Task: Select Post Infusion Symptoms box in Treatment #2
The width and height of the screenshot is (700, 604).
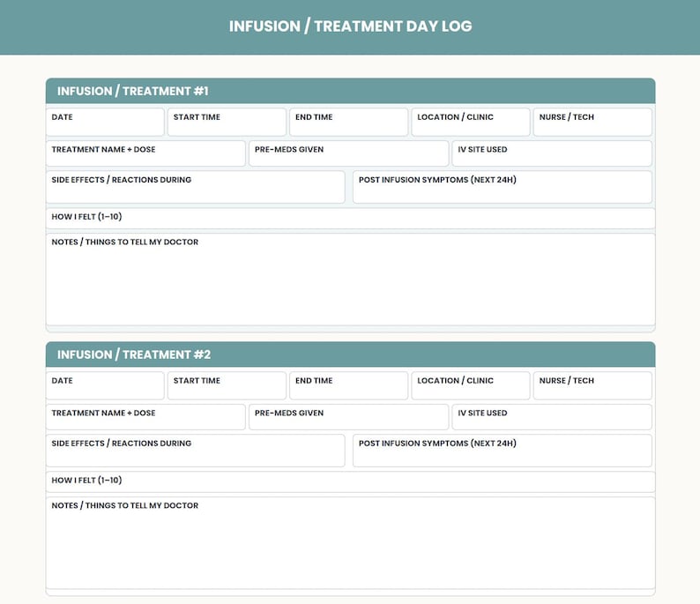Action: [503, 451]
